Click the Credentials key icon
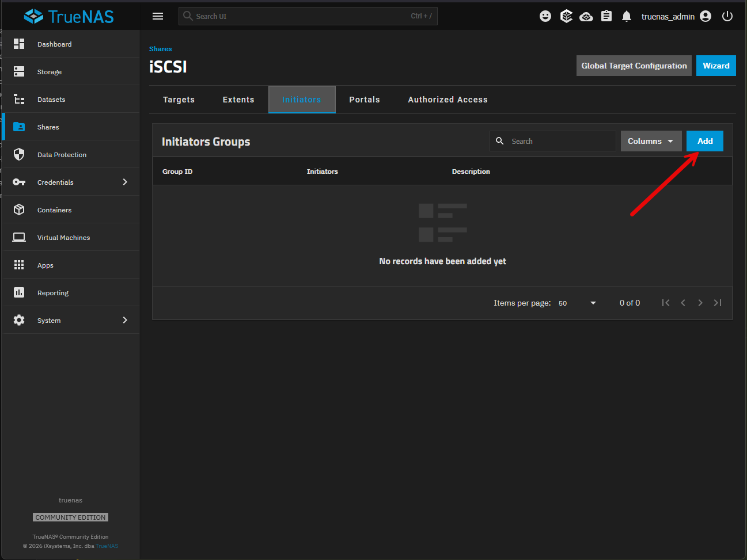The width and height of the screenshot is (747, 560). click(x=19, y=182)
